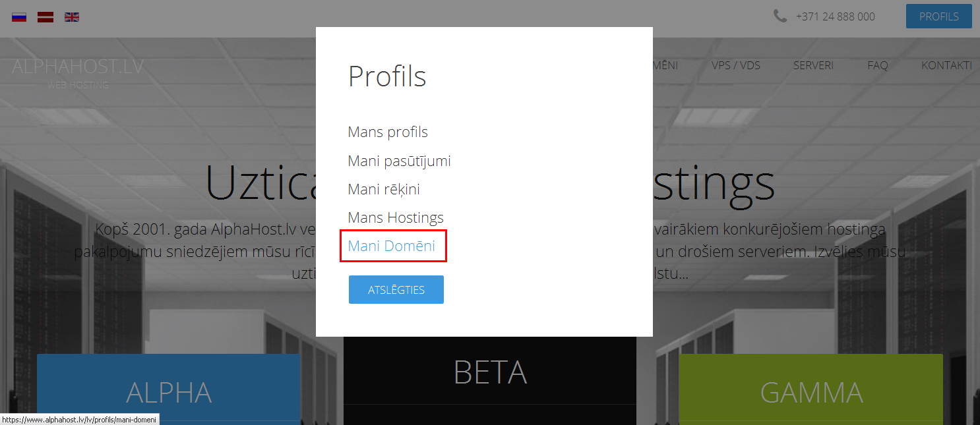
Task: Go to the FAQ menu item
Action: coord(878,65)
